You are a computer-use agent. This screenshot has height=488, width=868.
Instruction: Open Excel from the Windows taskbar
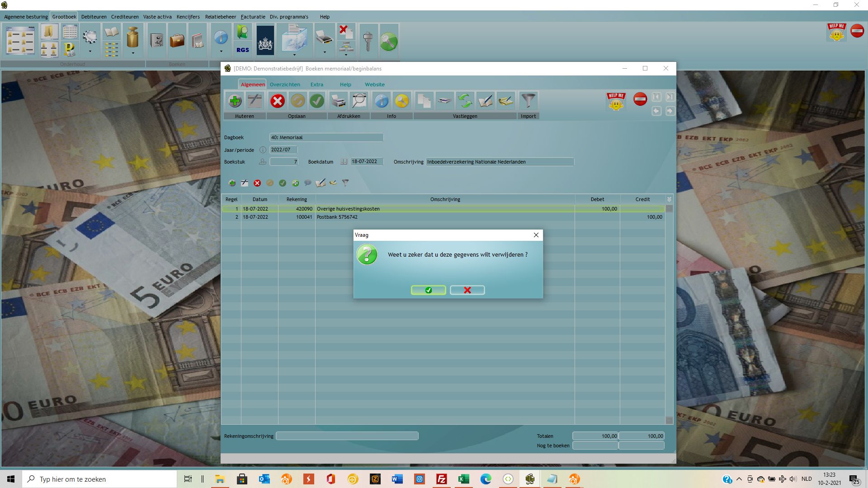click(464, 479)
